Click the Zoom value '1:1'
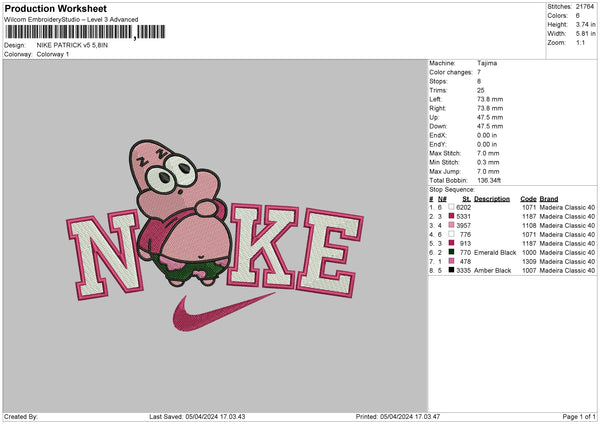 (x=580, y=42)
